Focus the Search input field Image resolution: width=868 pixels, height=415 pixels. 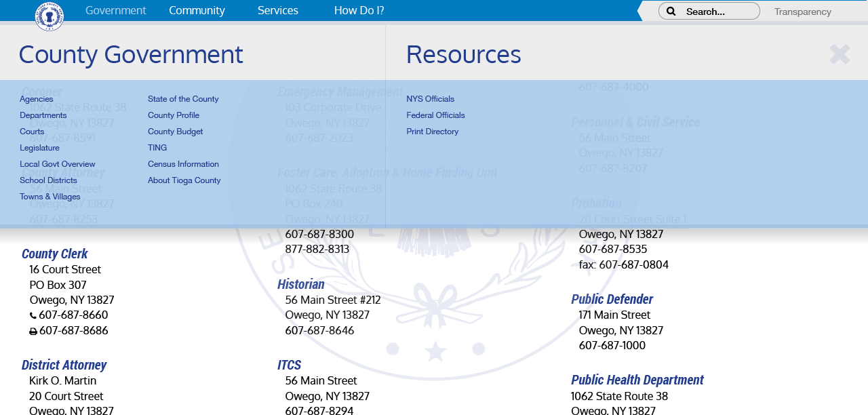709,11
